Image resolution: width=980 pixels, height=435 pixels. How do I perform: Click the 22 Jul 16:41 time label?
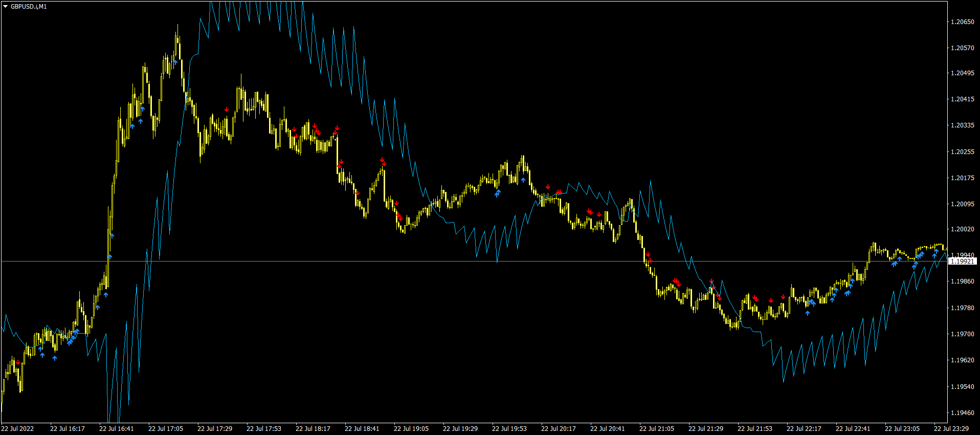coord(117,429)
